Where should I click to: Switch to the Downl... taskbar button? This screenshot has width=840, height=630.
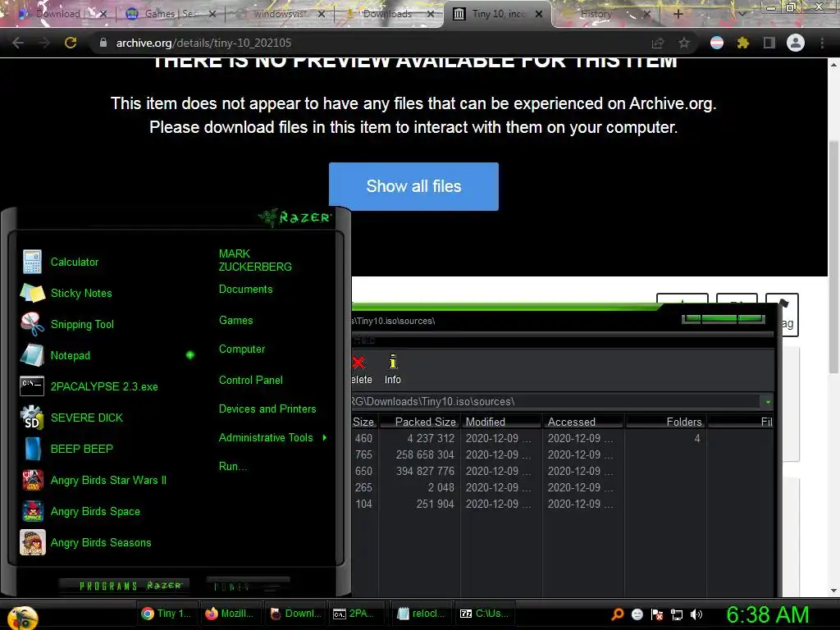[295, 614]
